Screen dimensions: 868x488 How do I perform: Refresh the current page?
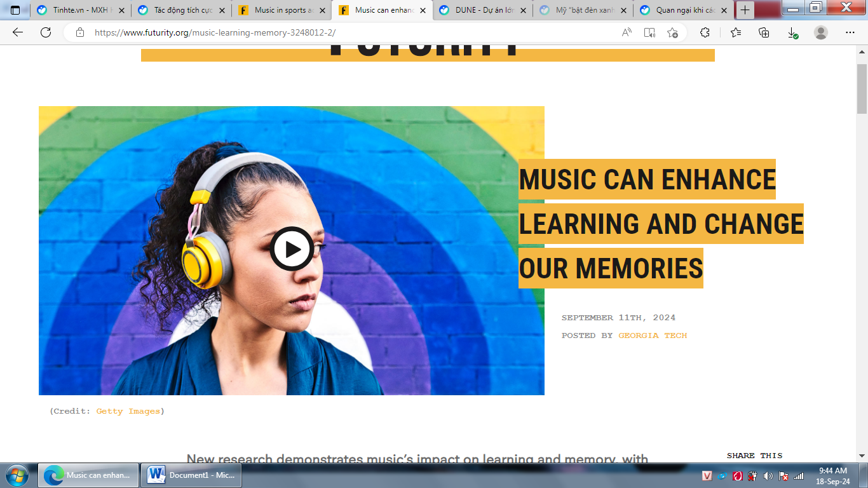(x=46, y=32)
